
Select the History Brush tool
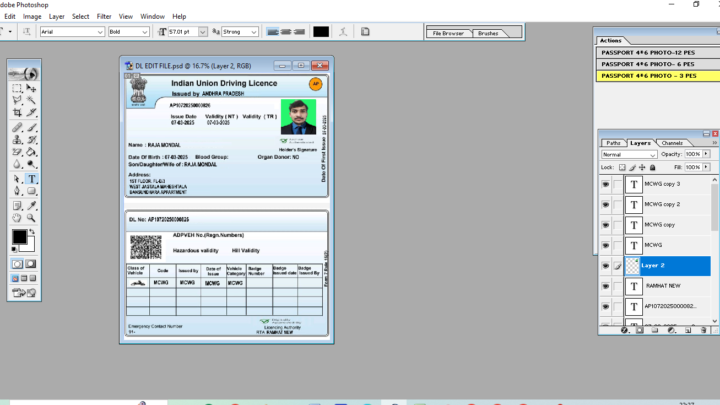[x=31, y=140]
